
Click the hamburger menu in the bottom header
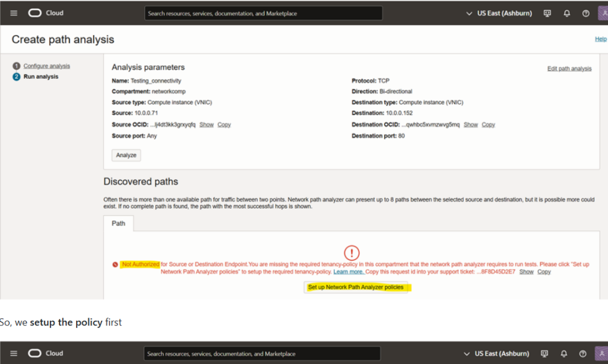14,353
